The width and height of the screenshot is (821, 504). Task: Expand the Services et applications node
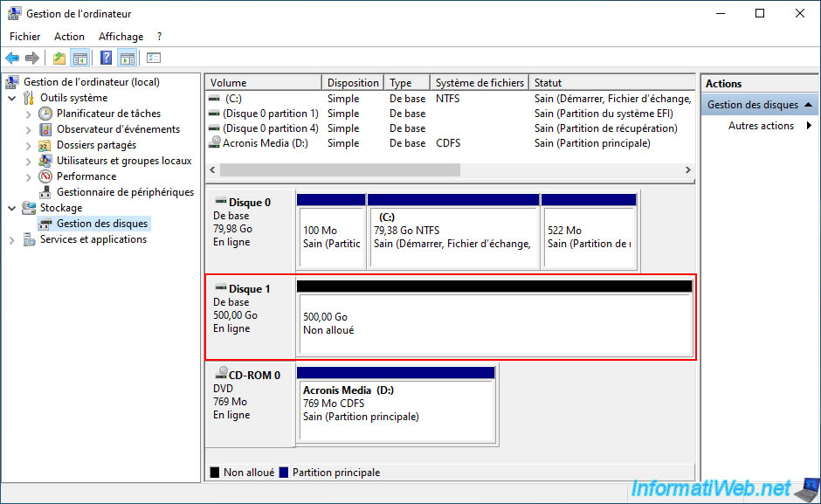tap(12, 239)
